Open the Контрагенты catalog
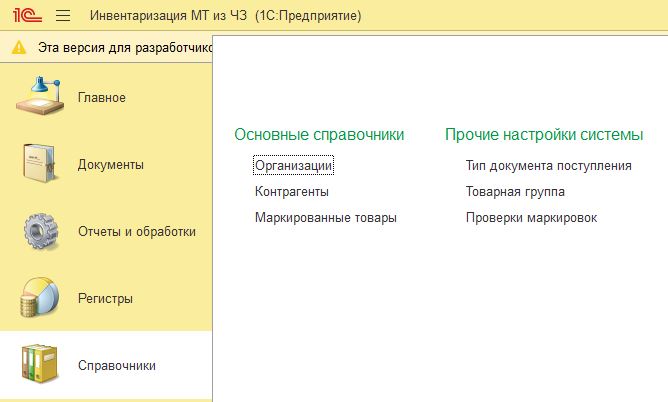This screenshot has width=668, height=402. tap(292, 192)
